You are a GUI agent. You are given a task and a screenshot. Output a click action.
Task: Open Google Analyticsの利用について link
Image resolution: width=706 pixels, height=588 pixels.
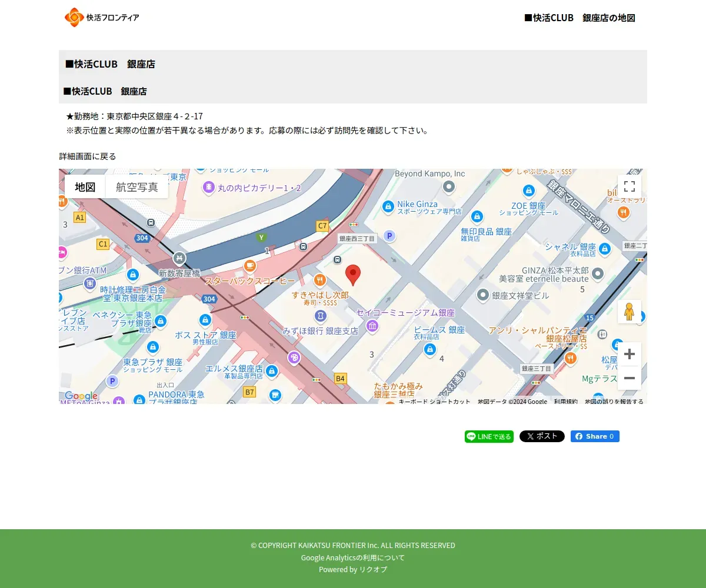click(x=353, y=557)
